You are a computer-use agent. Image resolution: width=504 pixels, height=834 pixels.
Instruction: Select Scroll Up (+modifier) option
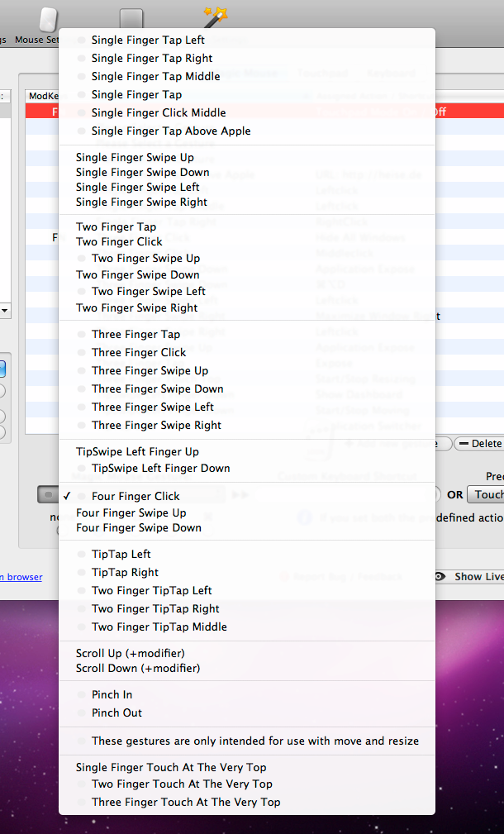130,653
